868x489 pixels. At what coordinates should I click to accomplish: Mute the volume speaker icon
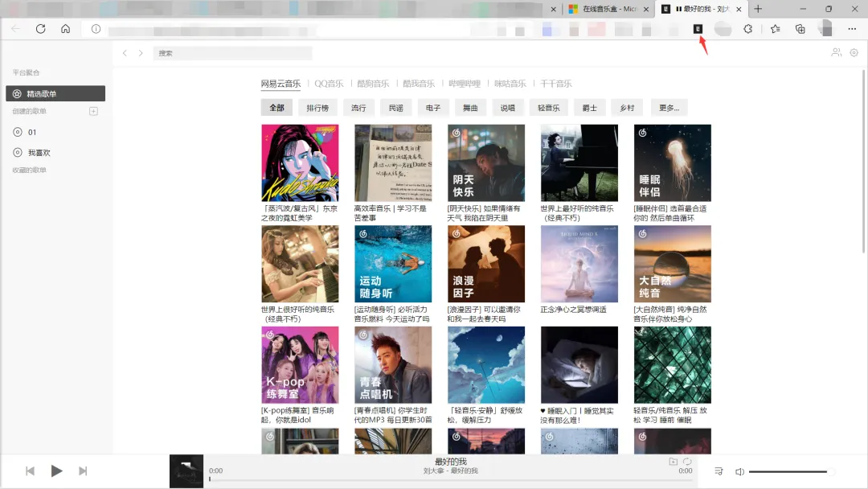[739, 472]
